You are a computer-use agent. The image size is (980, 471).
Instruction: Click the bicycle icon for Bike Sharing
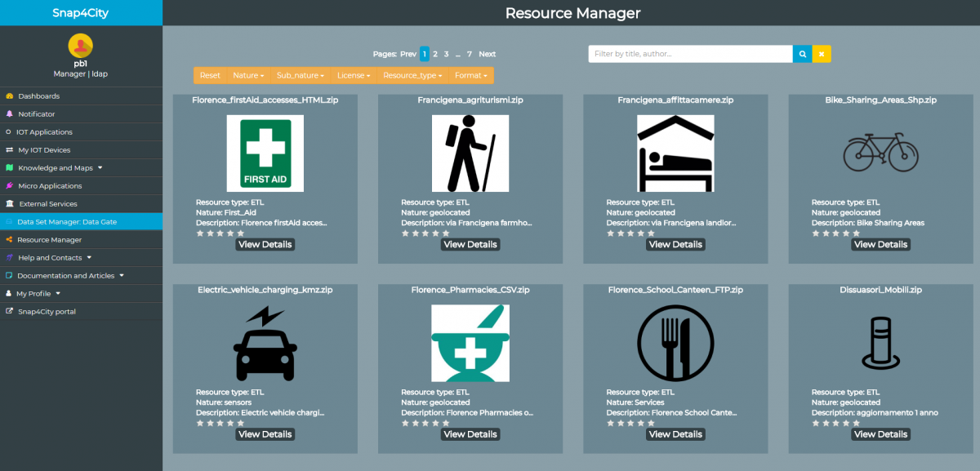coord(880,153)
